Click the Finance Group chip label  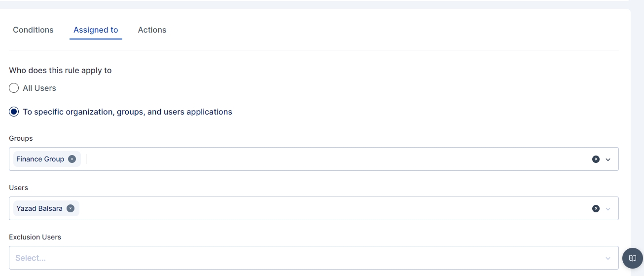(x=40, y=159)
